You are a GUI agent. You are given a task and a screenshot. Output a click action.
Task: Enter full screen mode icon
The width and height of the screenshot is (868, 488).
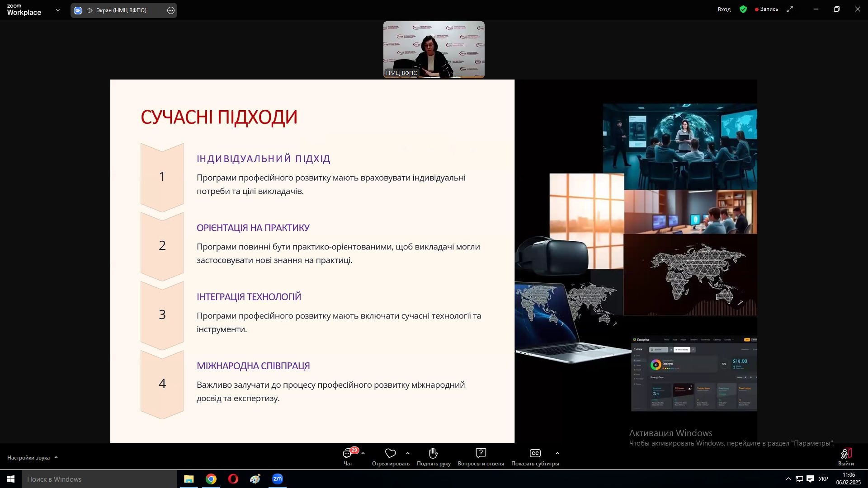coord(790,9)
